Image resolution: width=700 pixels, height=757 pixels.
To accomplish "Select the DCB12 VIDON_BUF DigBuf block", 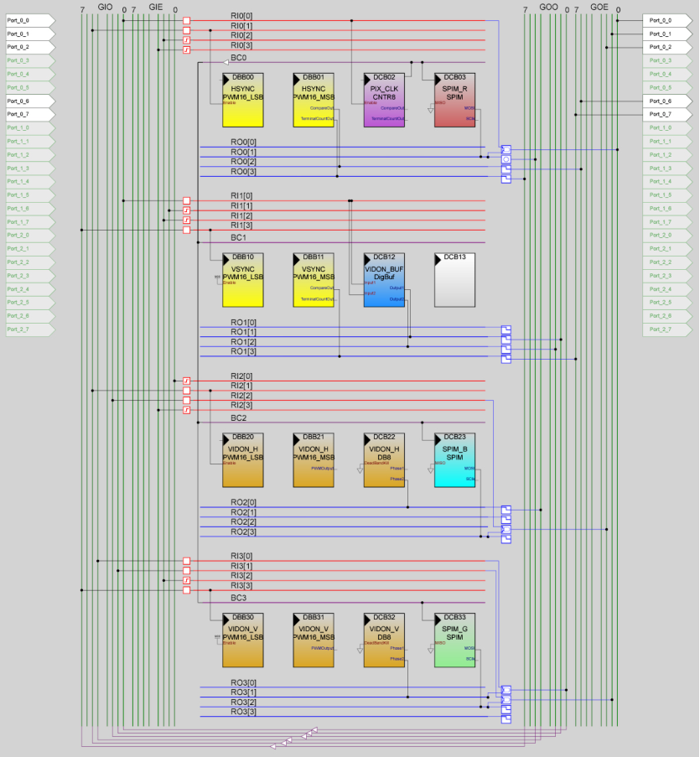I will [x=384, y=280].
